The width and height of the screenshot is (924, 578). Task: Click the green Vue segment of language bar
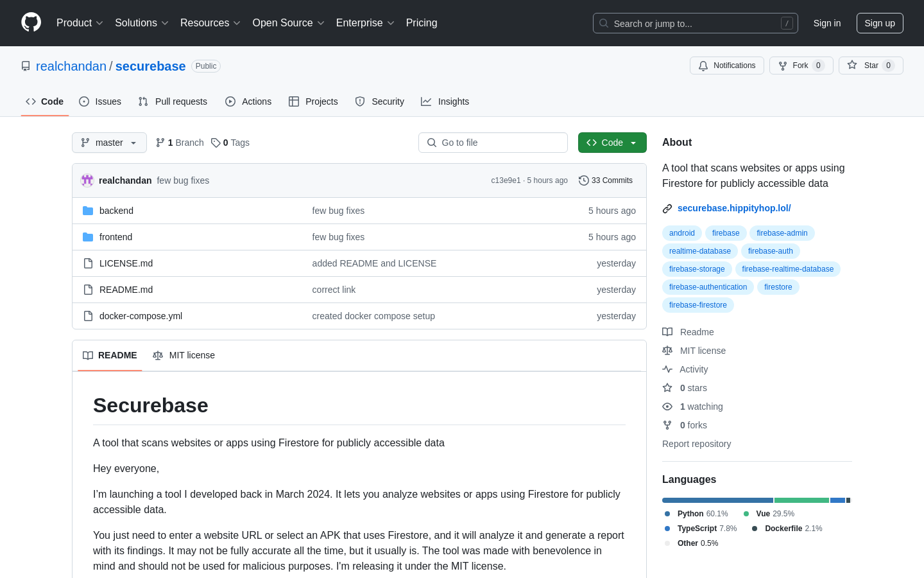[801, 500]
